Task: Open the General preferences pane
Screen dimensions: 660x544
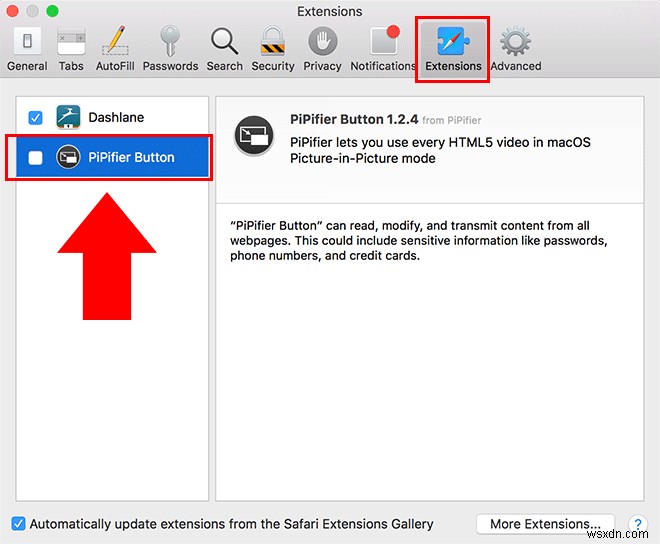Action: [x=27, y=49]
